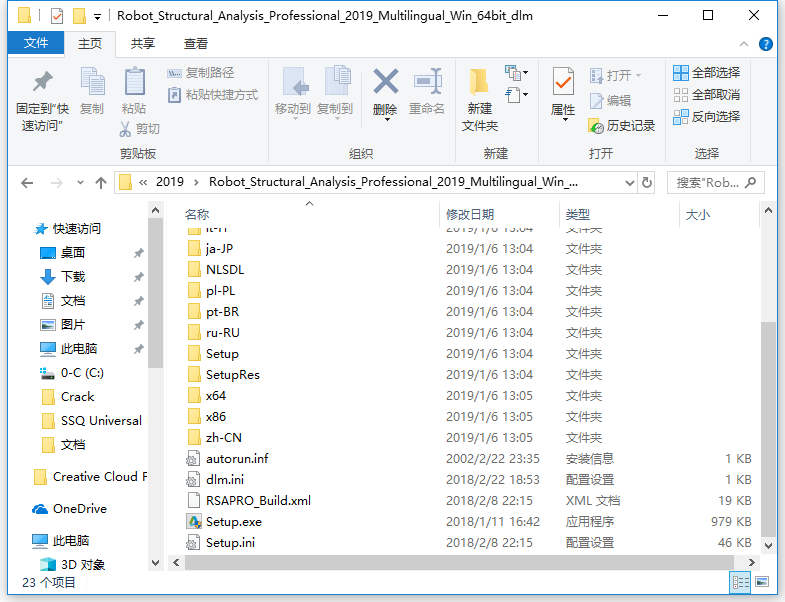Viewport: 785px width, 602px height.
Task: Sort by 修改日期 date modified header
Action: 470,215
